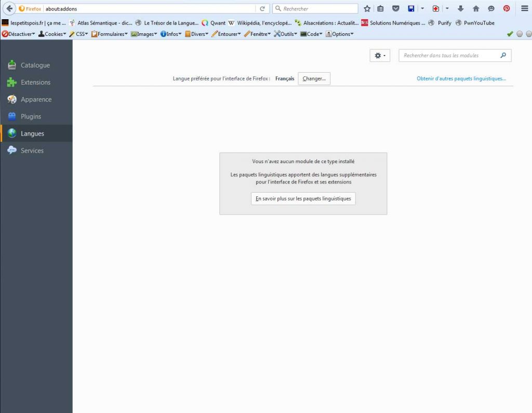
Task: Click 'En savoir plus sur les paquets linguistiques'
Action: click(x=303, y=198)
